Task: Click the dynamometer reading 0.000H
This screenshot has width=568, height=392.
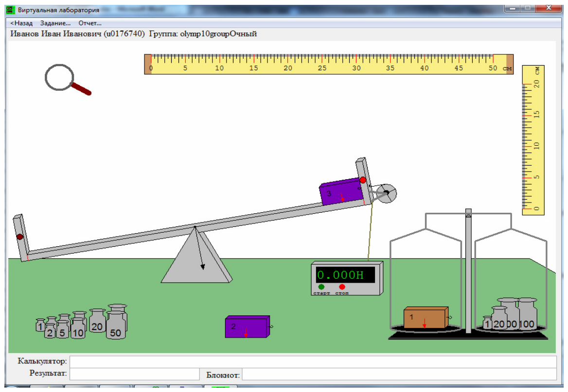Action: click(345, 275)
